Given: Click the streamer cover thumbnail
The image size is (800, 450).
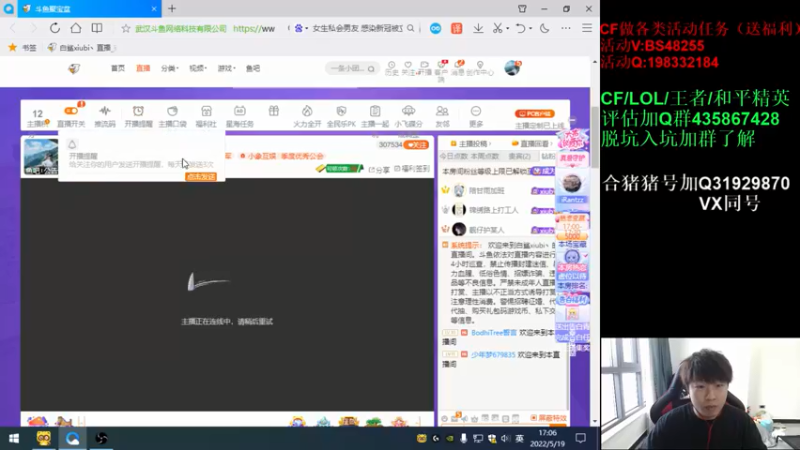Looking at the screenshot, I should 41,156.
